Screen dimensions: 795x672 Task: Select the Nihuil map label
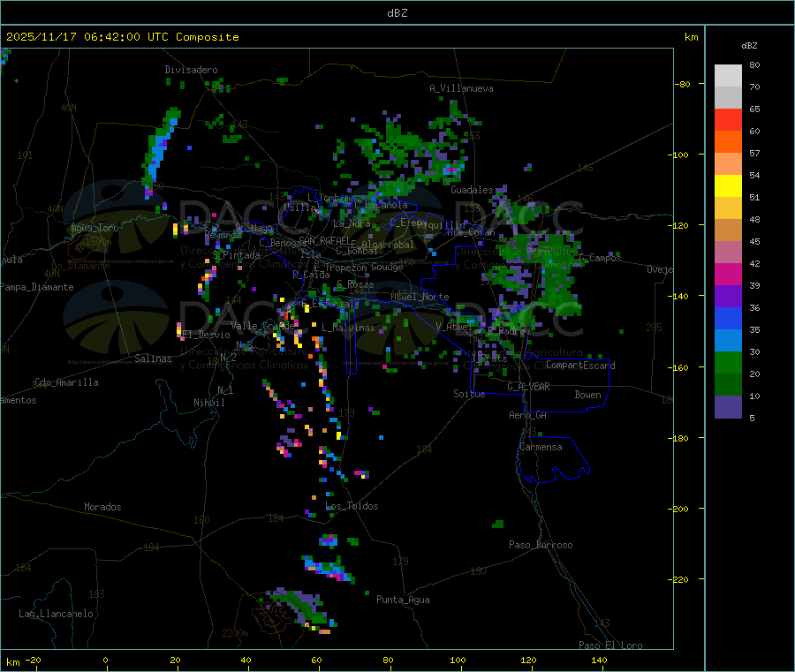point(209,403)
